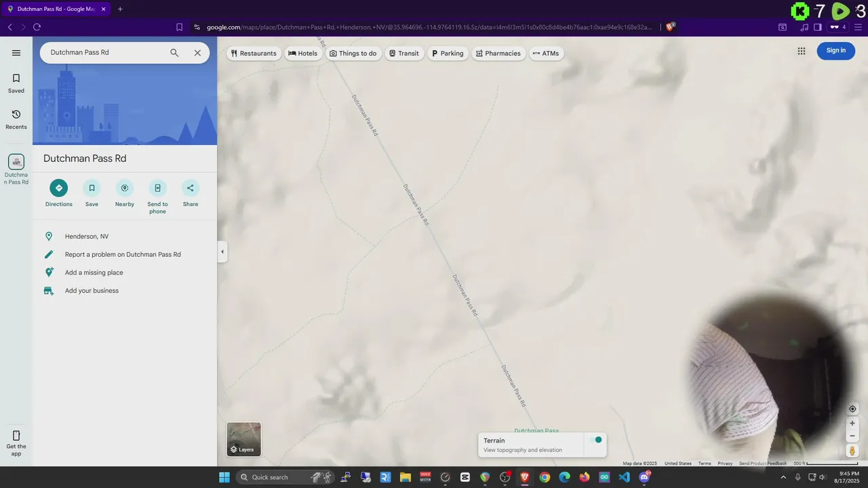Filter map by Hotels

point(302,54)
